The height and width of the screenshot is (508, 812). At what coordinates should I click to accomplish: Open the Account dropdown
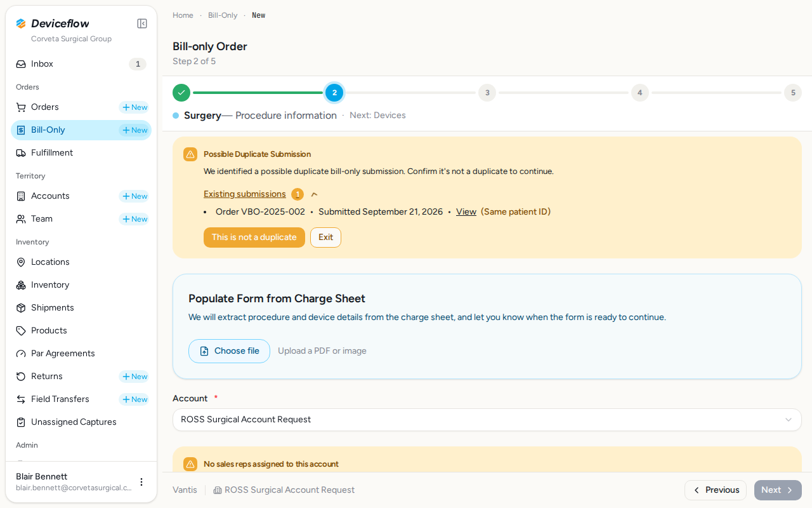(x=487, y=420)
